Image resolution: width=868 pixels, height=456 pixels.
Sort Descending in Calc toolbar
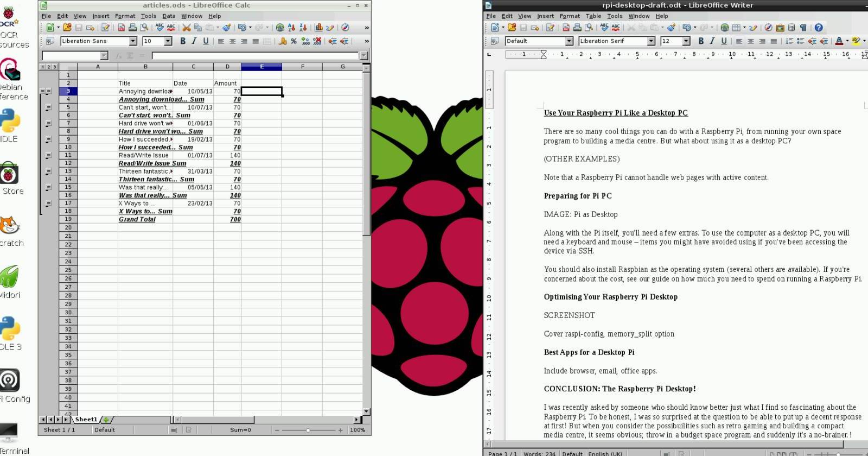(x=303, y=27)
